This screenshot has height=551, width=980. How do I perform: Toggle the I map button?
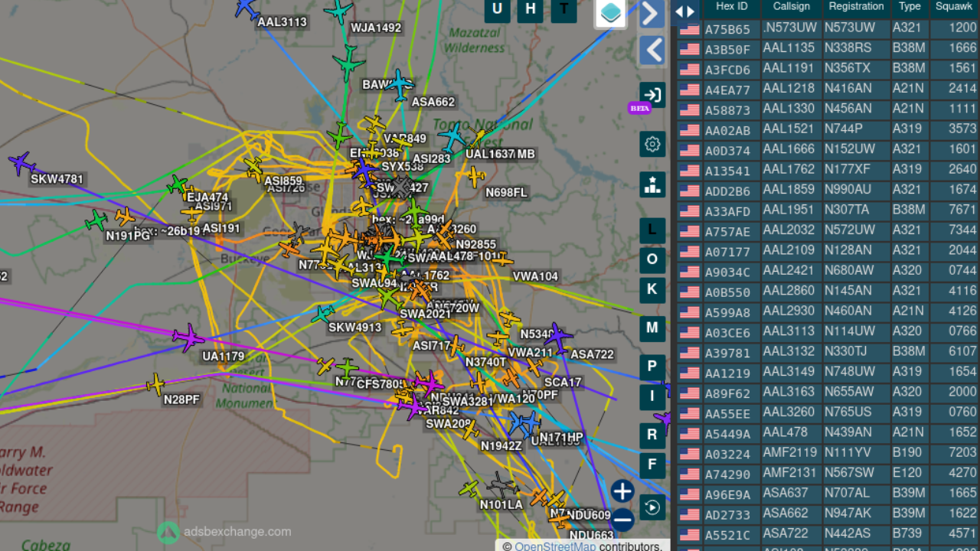pos(652,396)
